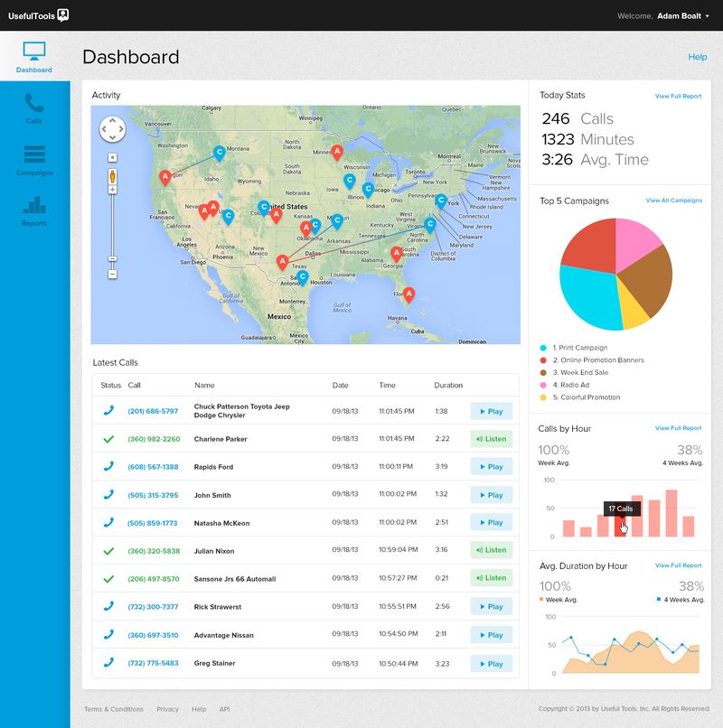Click the 1323 Minutes stat
The width and height of the screenshot is (723, 728).
587,139
